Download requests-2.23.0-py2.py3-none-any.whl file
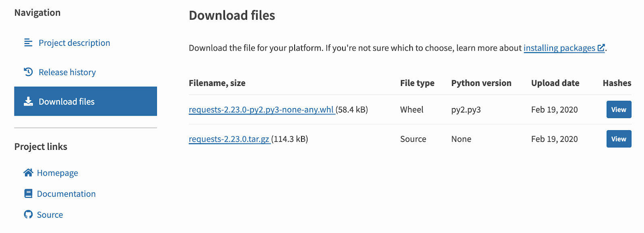Image resolution: width=644 pixels, height=233 pixels. pos(261,110)
